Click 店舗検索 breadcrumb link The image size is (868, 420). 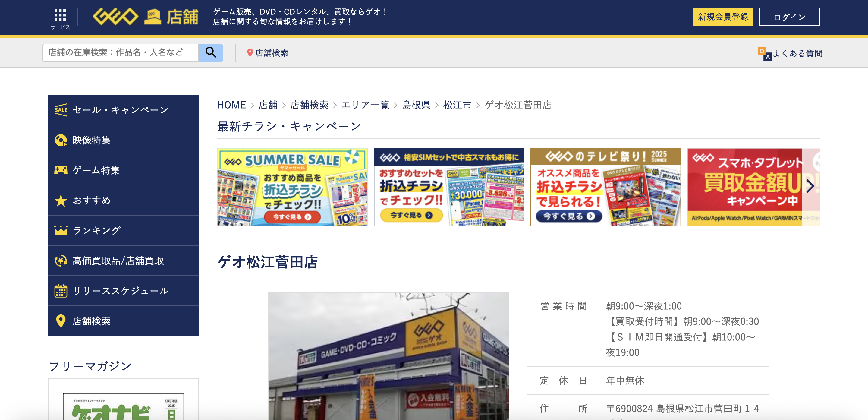309,105
